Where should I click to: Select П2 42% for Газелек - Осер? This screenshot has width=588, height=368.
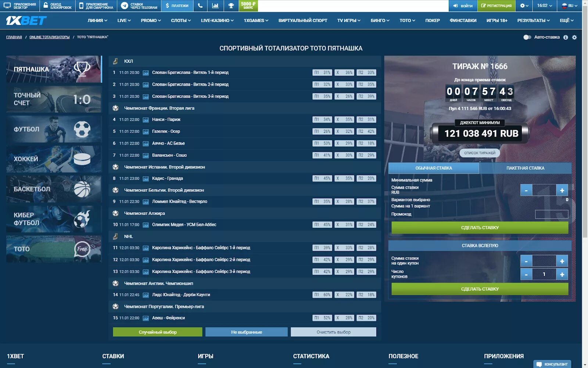tap(366, 131)
